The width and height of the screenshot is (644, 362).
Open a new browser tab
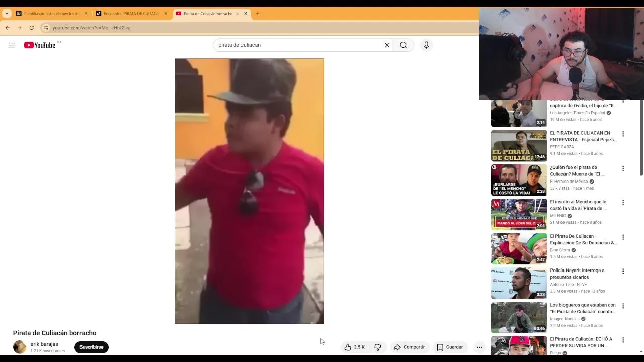(258, 14)
